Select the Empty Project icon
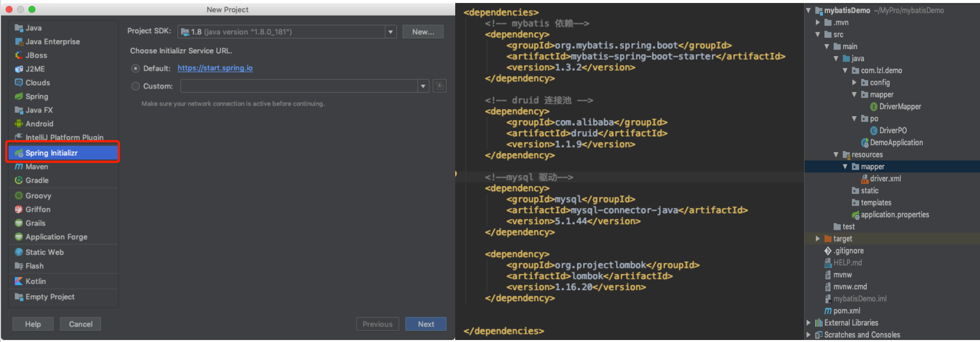The image size is (980, 342). tap(19, 297)
